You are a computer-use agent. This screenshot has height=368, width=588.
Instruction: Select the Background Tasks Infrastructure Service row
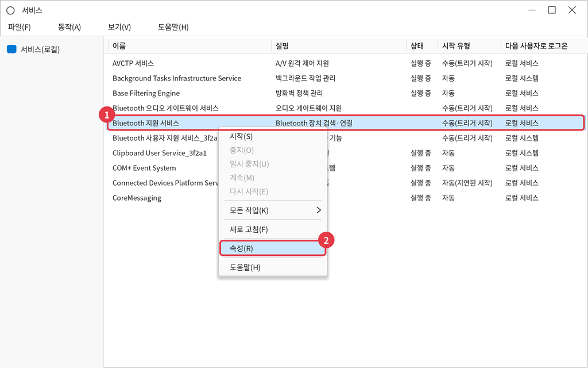coord(345,78)
